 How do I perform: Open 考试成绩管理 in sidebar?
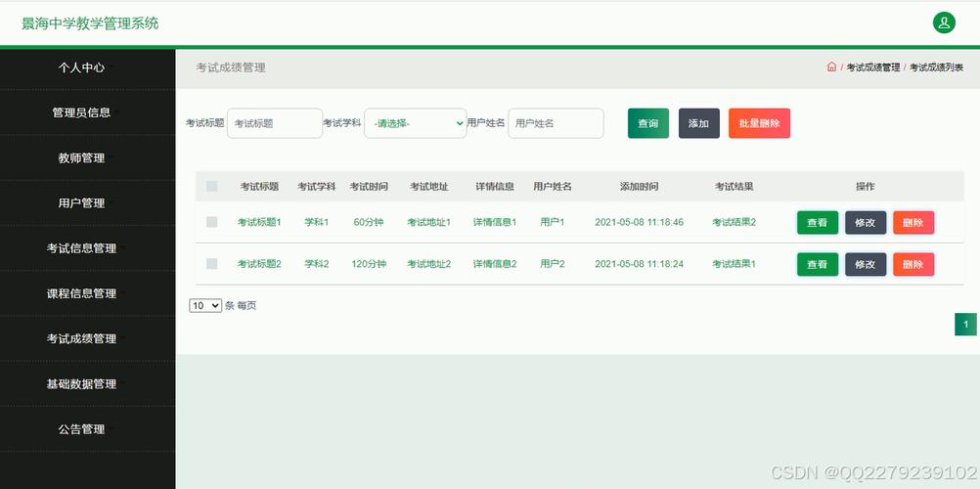tap(81, 339)
